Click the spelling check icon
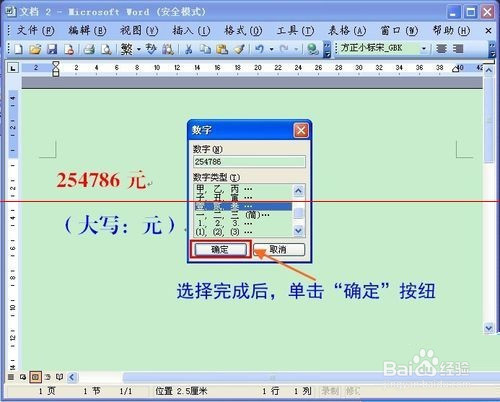 (x=151, y=49)
